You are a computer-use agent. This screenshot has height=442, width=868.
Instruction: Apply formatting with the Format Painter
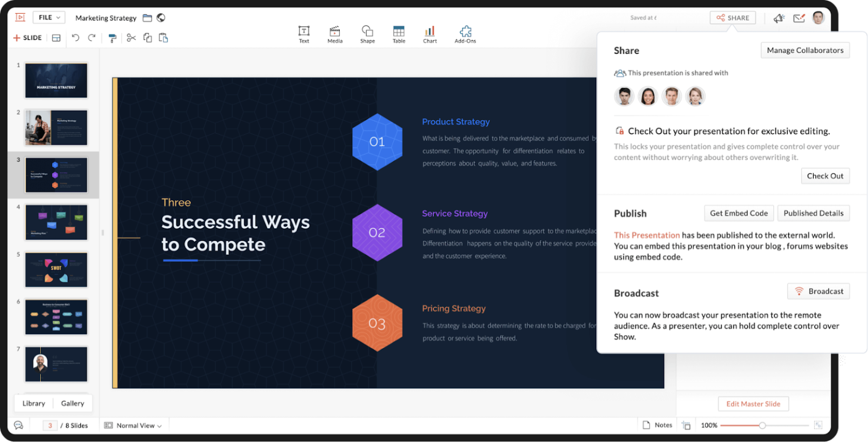(x=112, y=38)
